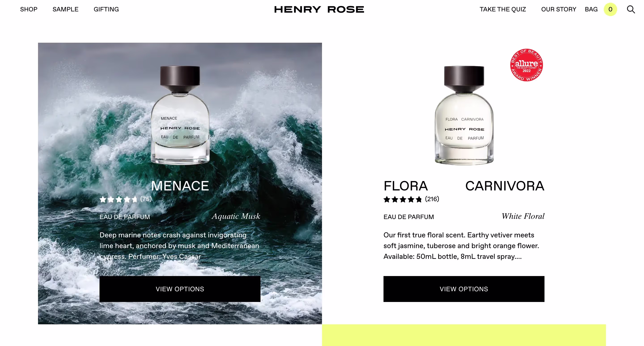
Task: Open the Shop menu
Action: pyautogui.click(x=29, y=9)
